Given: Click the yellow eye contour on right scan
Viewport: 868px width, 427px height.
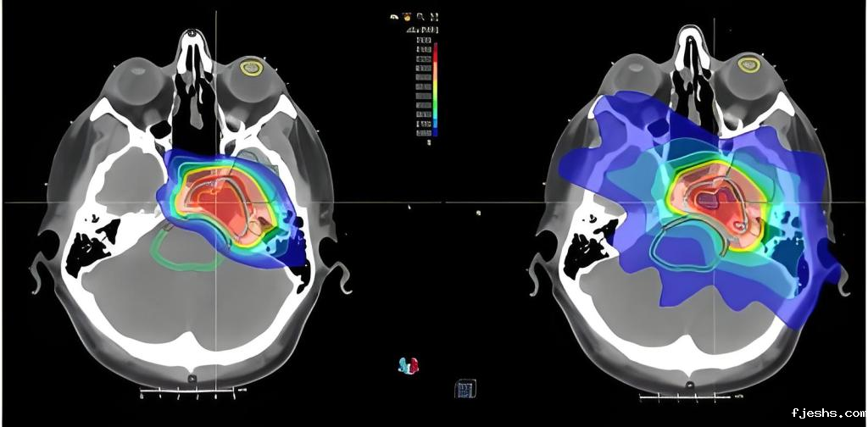Looking at the screenshot, I should pyautogui.click(x=748, y=64).
